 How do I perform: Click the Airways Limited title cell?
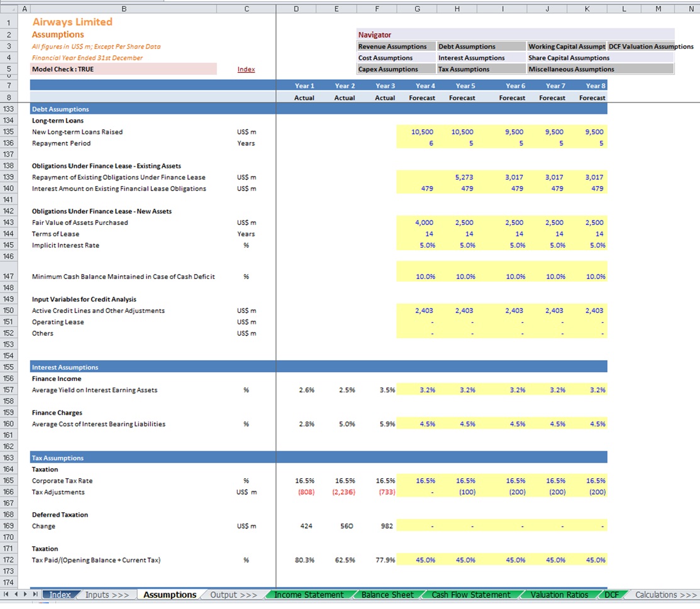click(x=124, y=22)
